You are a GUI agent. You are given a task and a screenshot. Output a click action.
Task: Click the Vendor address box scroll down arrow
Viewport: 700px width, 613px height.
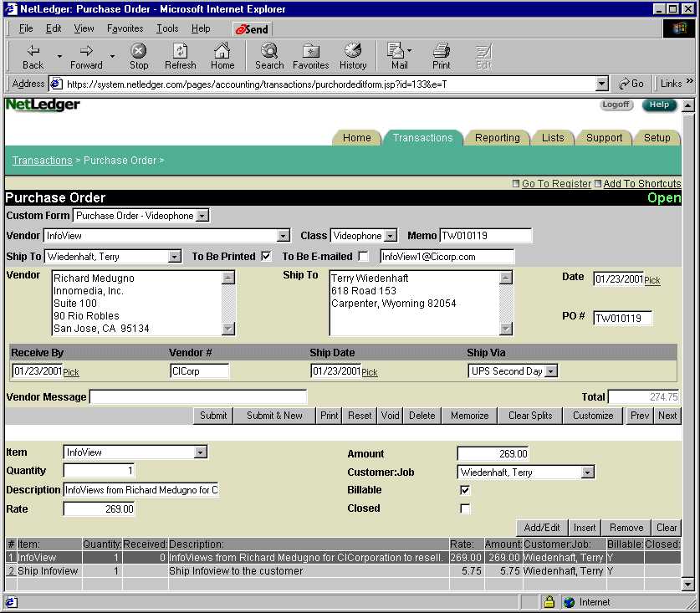228,329
